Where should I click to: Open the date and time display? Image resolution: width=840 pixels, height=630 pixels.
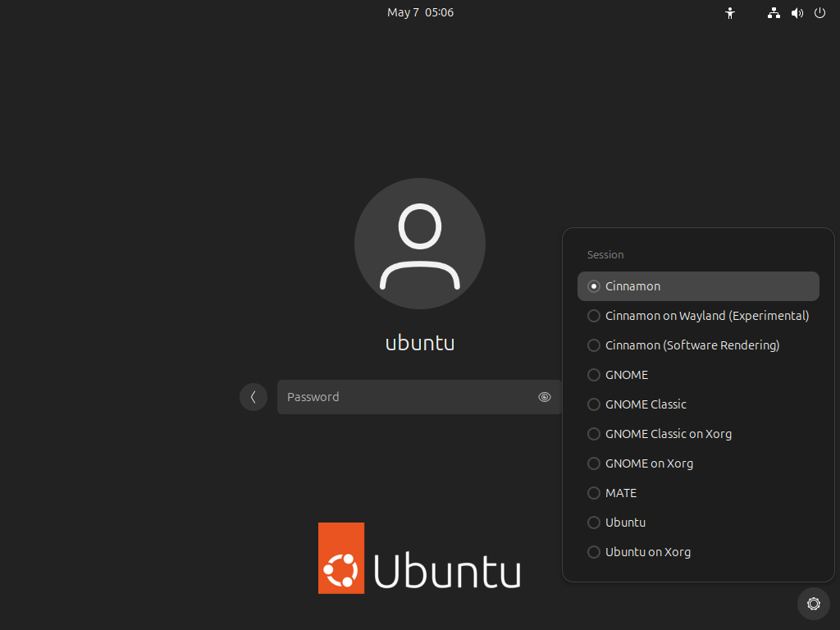pos(421,12)
